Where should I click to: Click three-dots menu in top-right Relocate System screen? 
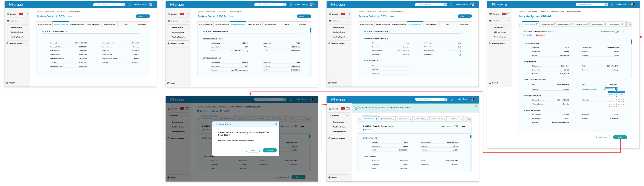point(624,31)
